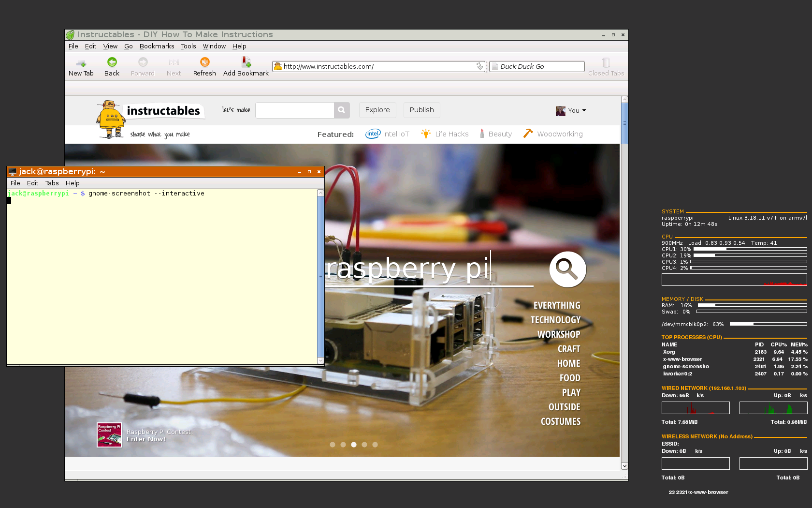Click the PLAY category link
Screen dimensions: 812x508
tap(571, 392)
